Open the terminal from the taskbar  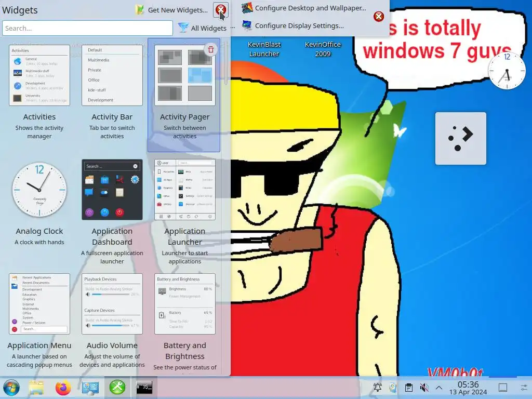pyautogui.click(x=144, y=387)
